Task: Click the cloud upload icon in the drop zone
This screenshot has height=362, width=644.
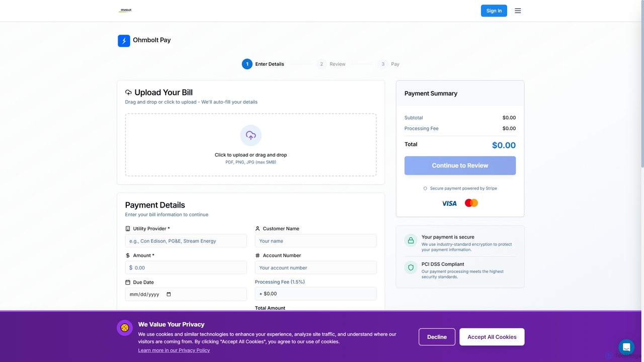Action: 251,135
